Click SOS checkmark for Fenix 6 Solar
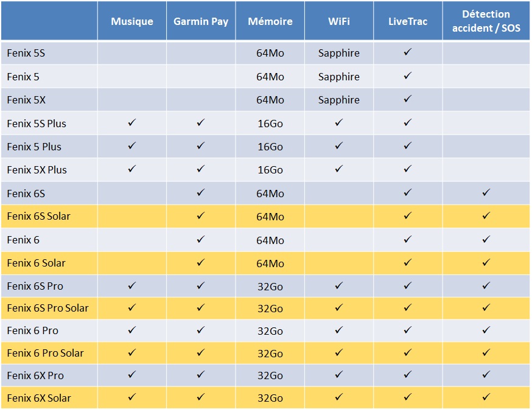Image resolution: width=532 pixels, height=412 pixels. (x=486, y=263)
